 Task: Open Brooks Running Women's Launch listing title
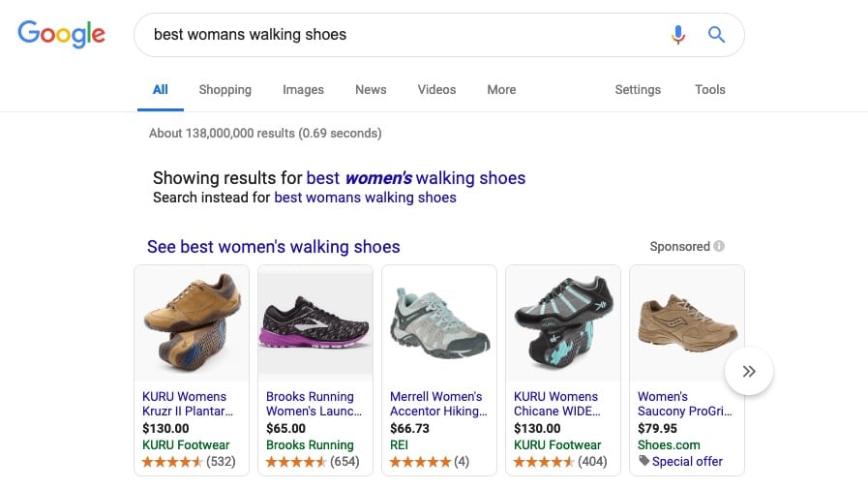314,404
